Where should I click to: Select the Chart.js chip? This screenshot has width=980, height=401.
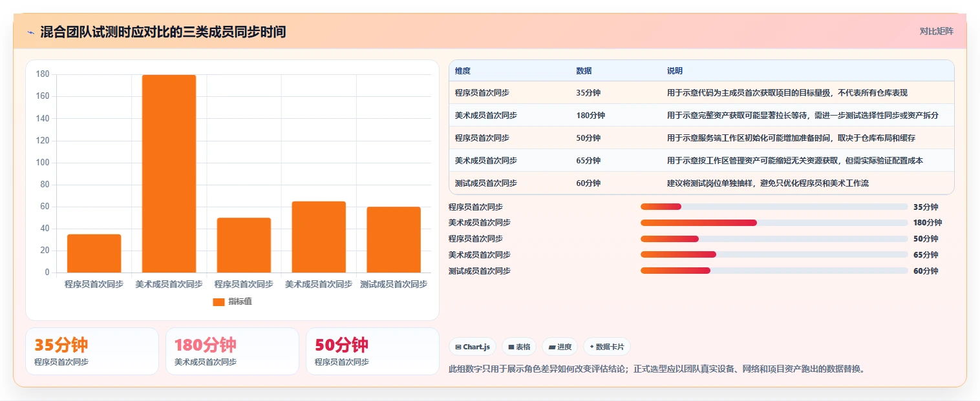473,347
